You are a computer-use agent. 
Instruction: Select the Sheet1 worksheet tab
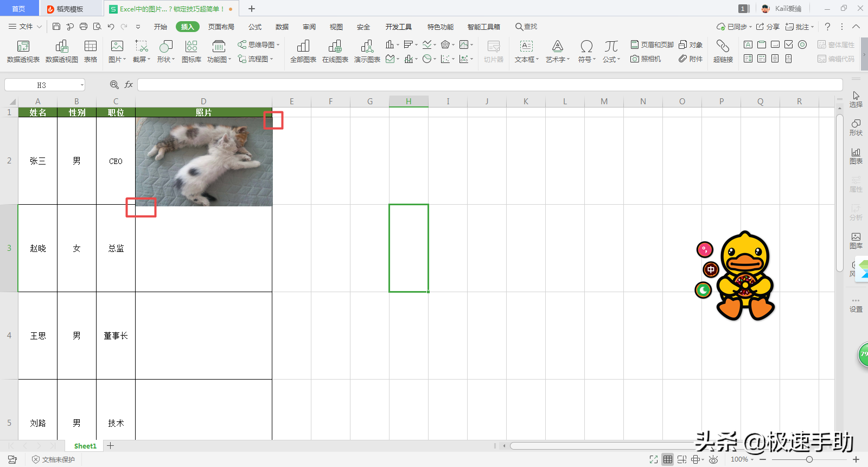pyautogui.click(x=85, y=446)
